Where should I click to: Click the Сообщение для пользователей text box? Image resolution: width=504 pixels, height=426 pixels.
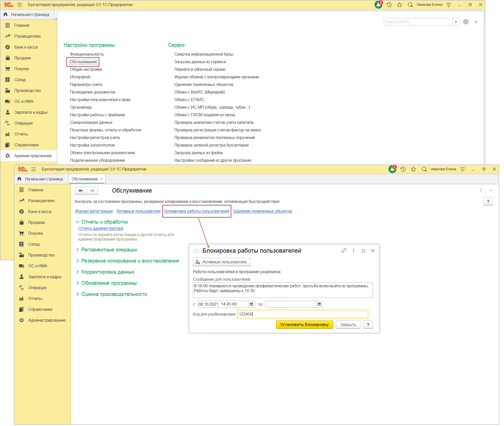click(283, 290)
